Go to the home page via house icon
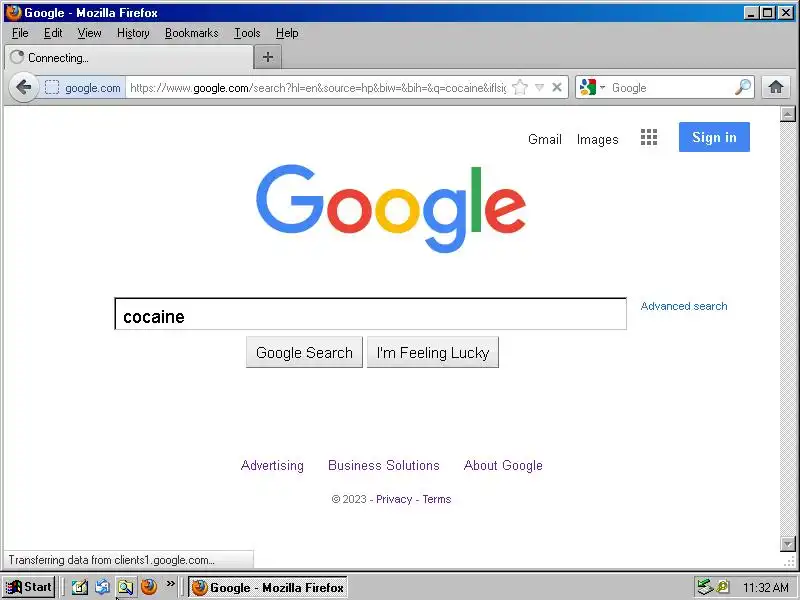Image resolution: width=800 pixels, height=600 pixels. [x=776, y=87]
